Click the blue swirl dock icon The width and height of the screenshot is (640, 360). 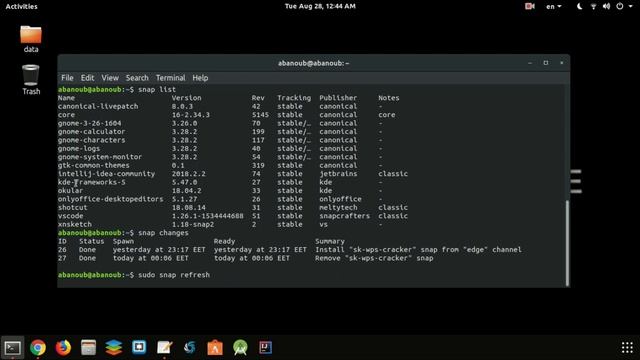[x=190, y=348]
